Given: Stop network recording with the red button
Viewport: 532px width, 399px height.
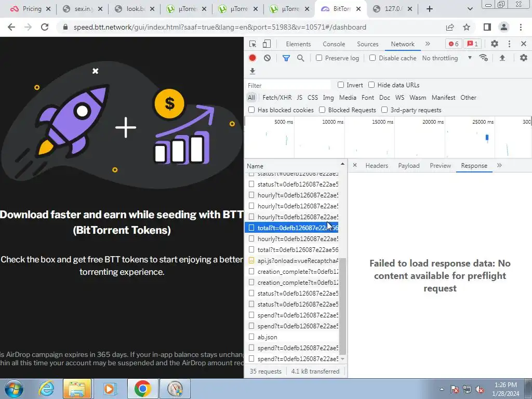Looking at the screenshot, I should pyautogui.click(x=252, y=58).
